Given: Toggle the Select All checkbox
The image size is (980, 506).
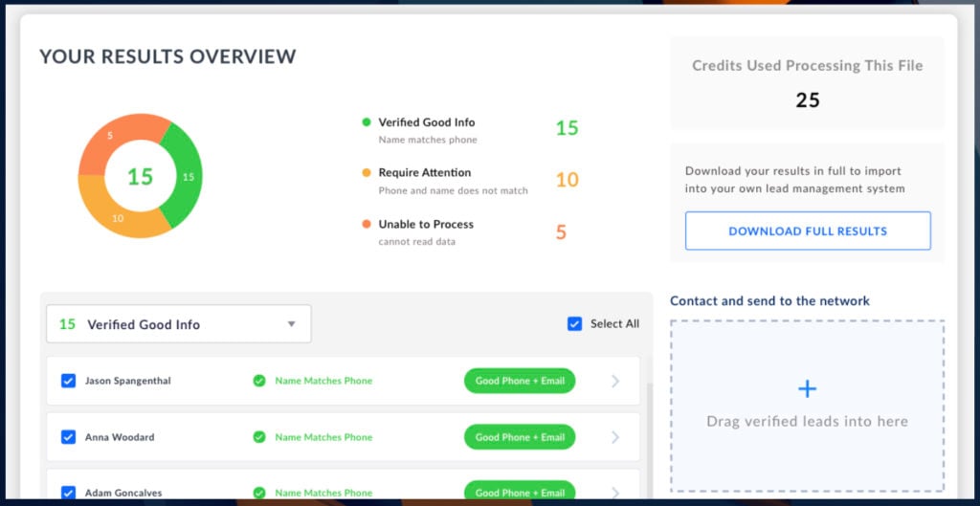Looking at the screenshot, I should coord(574,323).
